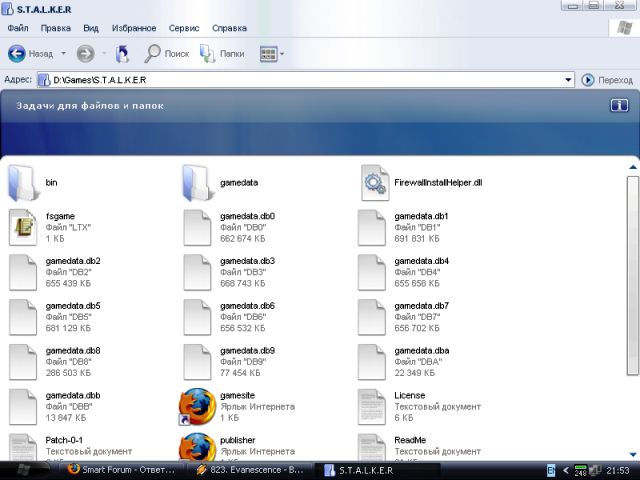
Task: Select the publisher Firefox shortcut icon
Action: pyautogui.click(x=197, y=447)
